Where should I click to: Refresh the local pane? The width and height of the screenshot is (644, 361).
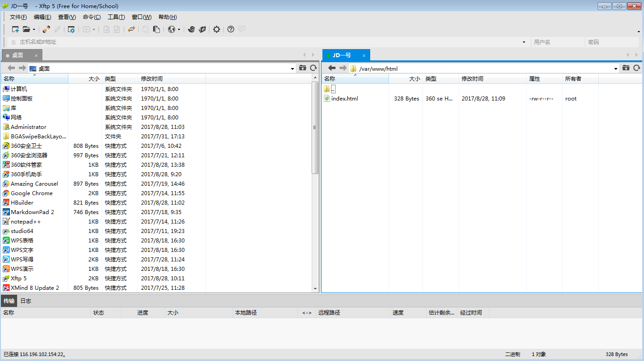pyautogui.click(x=313, y=68)
